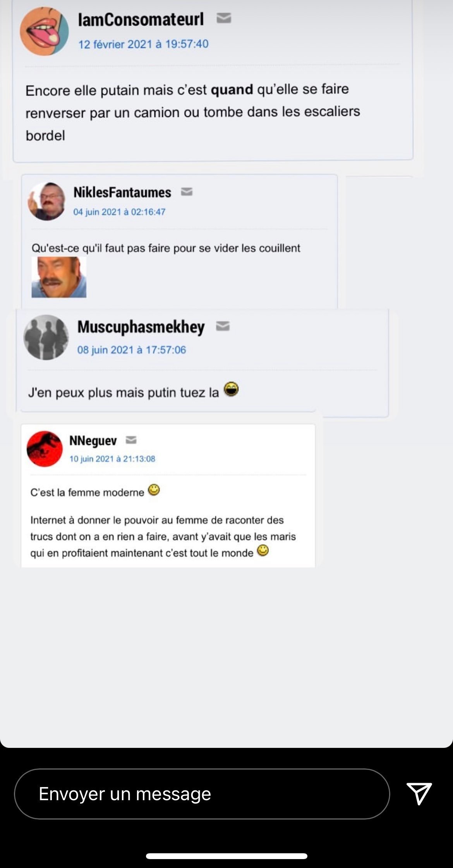
Task: Tap the 'Envoyer un message' input field
Action: [x=202, y=794]
